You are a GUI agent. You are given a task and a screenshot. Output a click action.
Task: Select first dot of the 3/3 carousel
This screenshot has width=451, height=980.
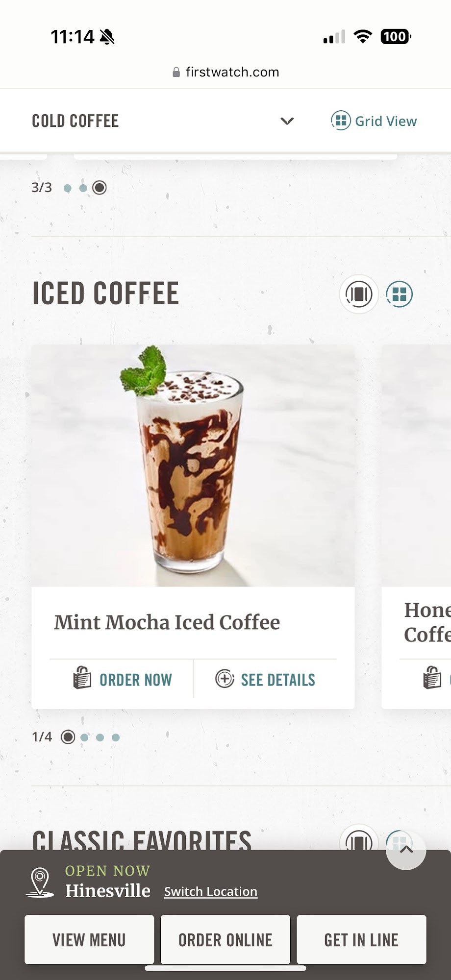68,188
